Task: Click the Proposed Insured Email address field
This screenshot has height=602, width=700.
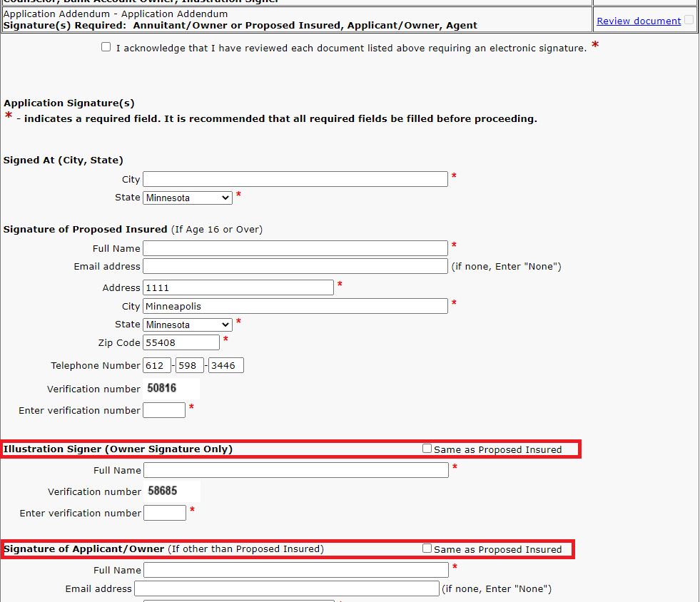Action: (x=295, y=266)
